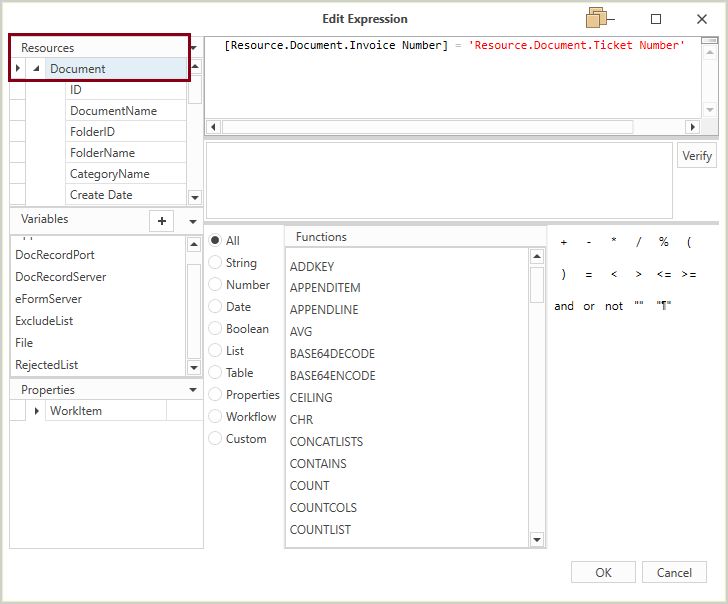Choose the CONCATLISTS function
This screenshot has height=604, width=728.
(x=326, y=442)
